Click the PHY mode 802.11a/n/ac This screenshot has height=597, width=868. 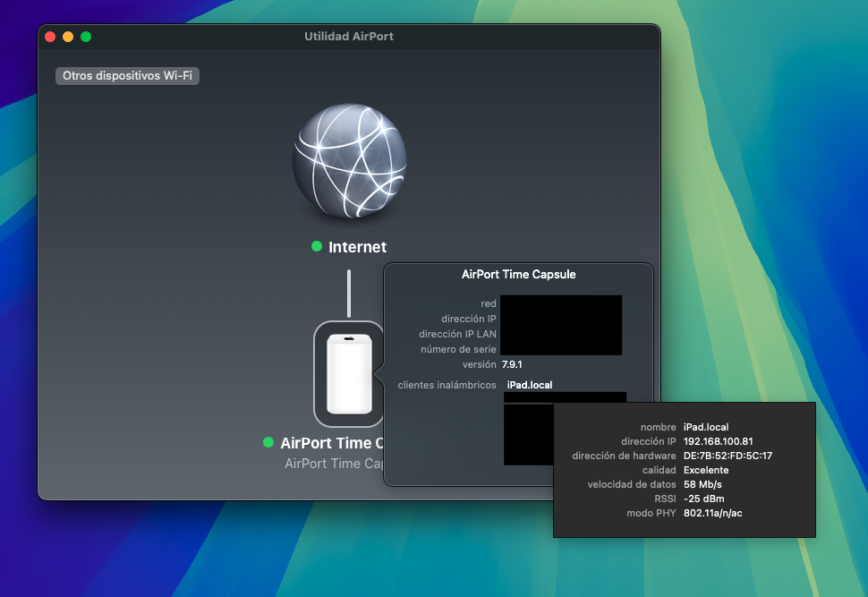tap(713, 514)
